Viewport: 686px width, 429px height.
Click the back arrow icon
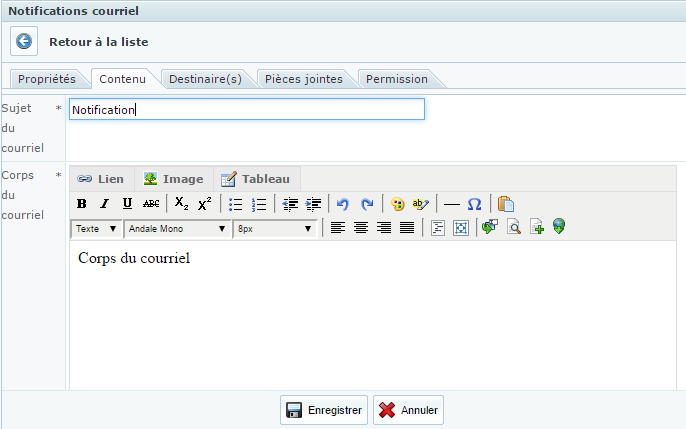click(24, 41)
